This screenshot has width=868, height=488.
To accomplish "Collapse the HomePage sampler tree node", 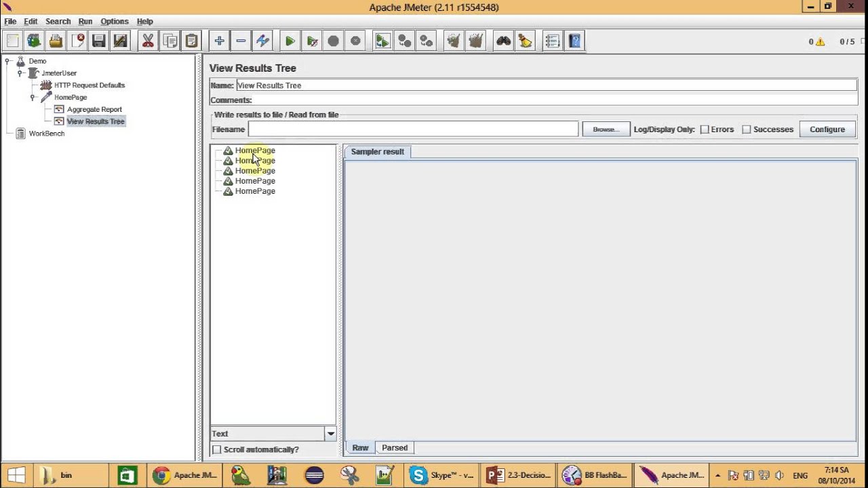I will [33, 98].
